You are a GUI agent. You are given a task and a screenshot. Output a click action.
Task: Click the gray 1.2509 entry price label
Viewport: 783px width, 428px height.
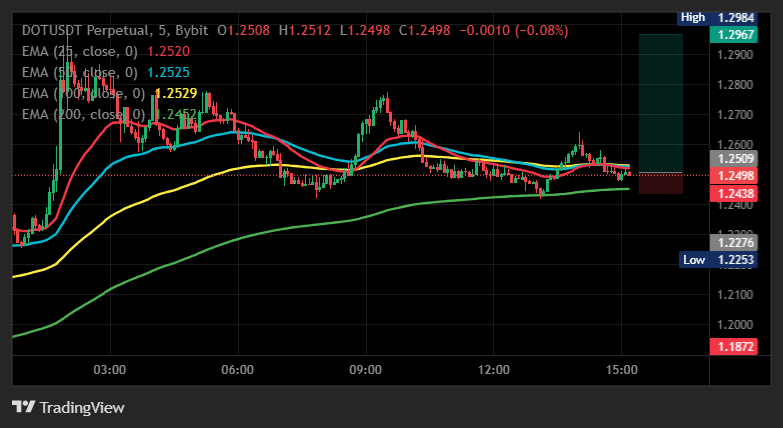734,159
